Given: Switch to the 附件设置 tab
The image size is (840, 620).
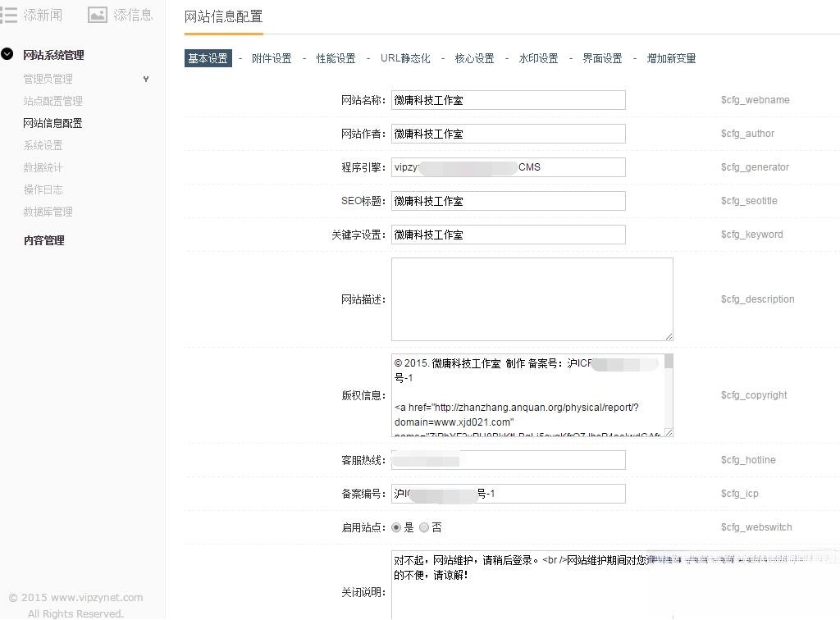Looking at the screenshot, I should [x=271, y=58].
